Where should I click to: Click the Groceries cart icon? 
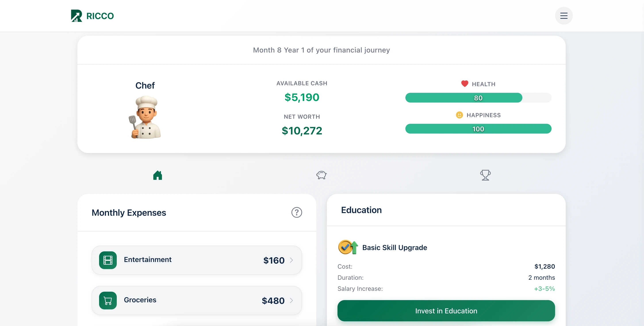click(108, 301)
